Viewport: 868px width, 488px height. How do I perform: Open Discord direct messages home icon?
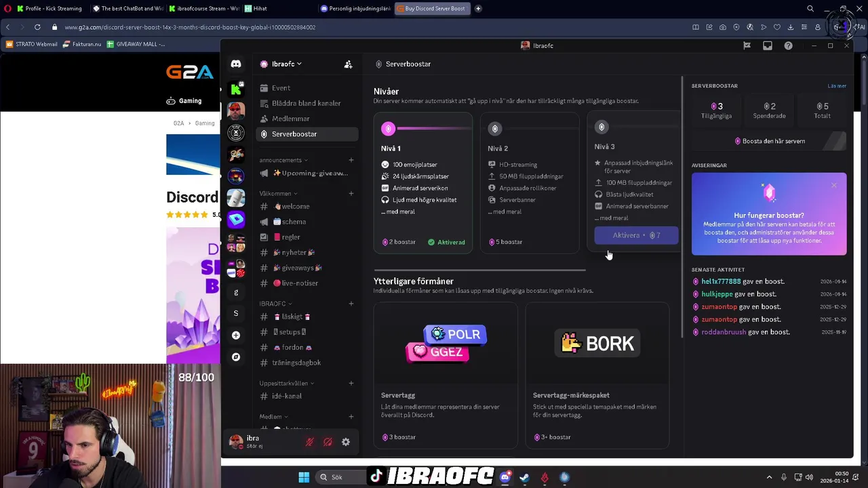[x=236, y=64]
